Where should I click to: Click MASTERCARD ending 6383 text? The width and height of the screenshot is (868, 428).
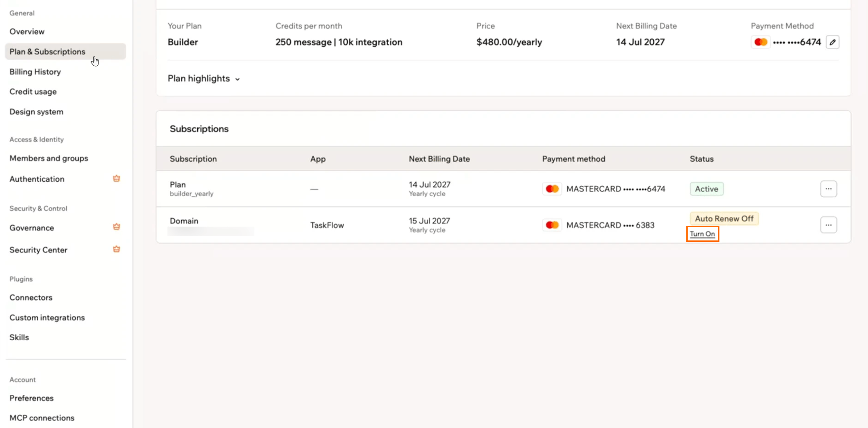[610, 225]
